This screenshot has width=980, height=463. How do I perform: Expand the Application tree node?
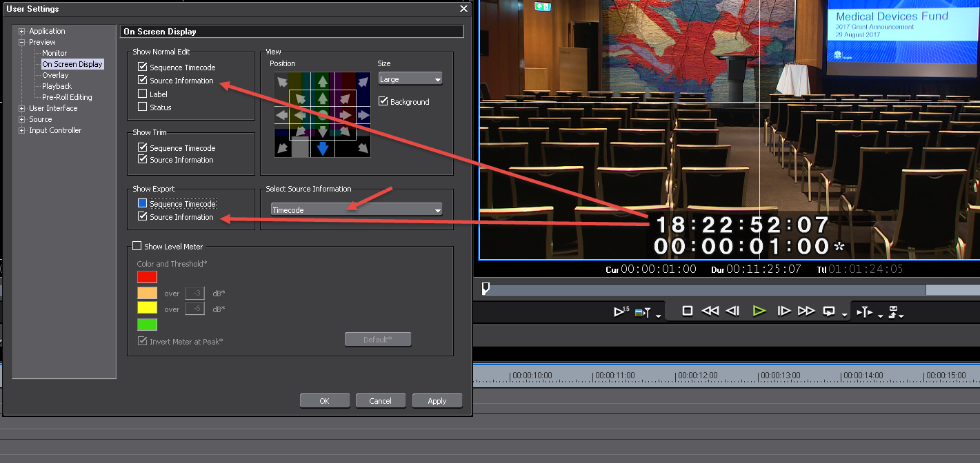pyautogui.click(x=22, y=31)
